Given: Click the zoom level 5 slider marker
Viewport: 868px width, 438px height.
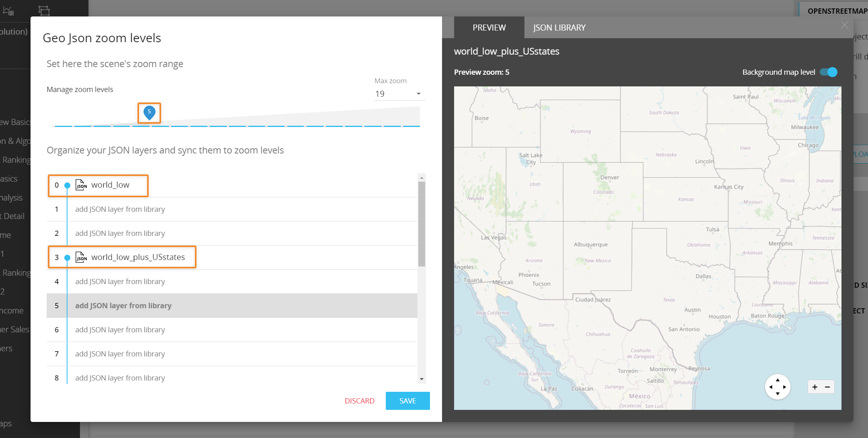Looking at the screenshot, I should click(x=149, y=112).
